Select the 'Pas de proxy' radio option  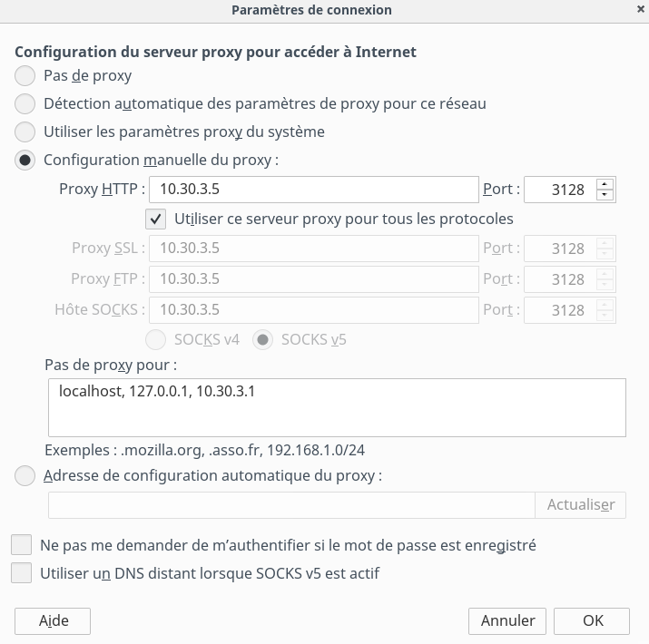pos(25,75)
